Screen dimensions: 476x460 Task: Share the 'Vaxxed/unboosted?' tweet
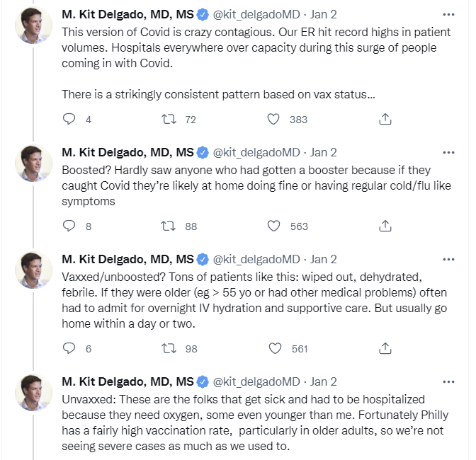tap(385, 348)
